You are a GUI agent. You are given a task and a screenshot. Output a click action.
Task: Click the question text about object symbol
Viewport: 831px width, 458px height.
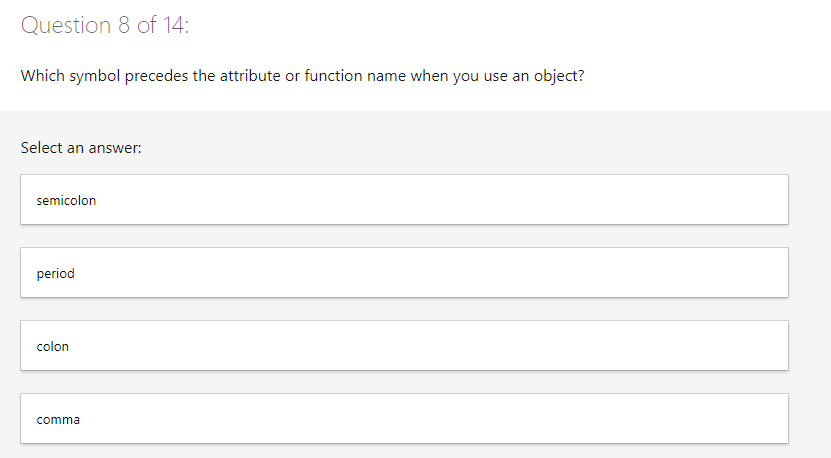pyautogui.click(x=302, y=77)
